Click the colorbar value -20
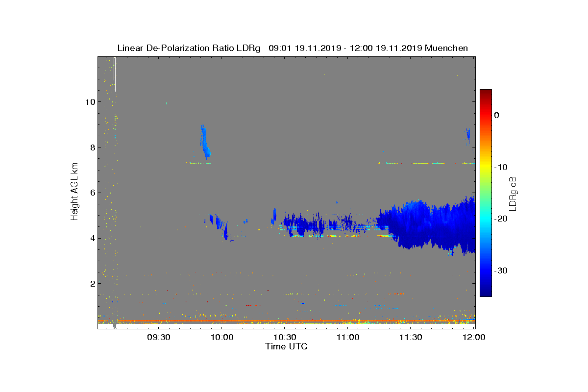 [501, 219]
